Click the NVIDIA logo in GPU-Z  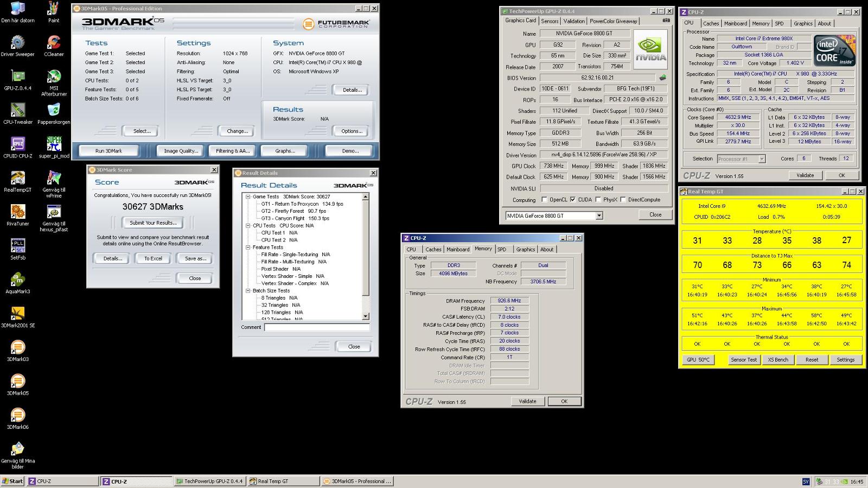651,49
